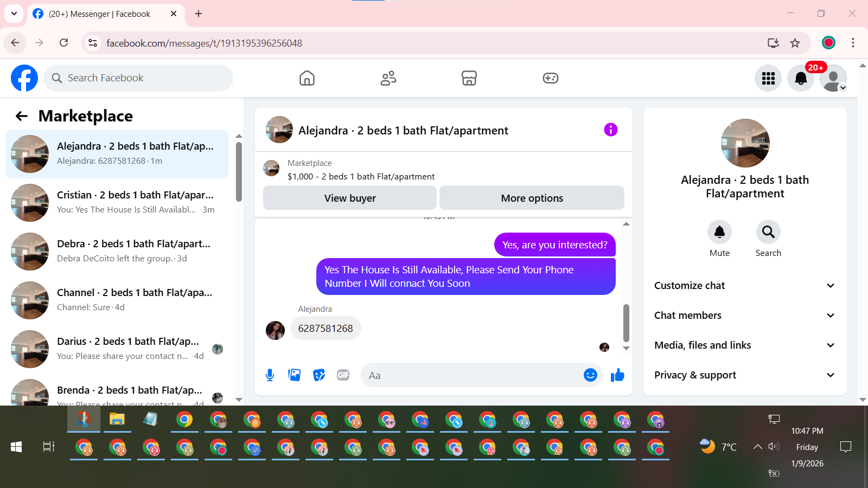Screen dimensions: 868x488
Task: Click the volume speaker tray icon
Action: pyautogui.click(x=774, y=446)
